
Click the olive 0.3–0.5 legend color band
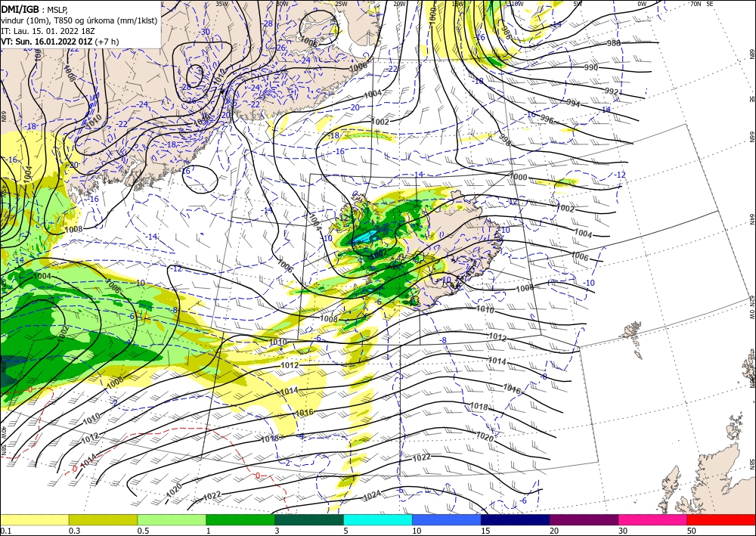click(103, 519)
